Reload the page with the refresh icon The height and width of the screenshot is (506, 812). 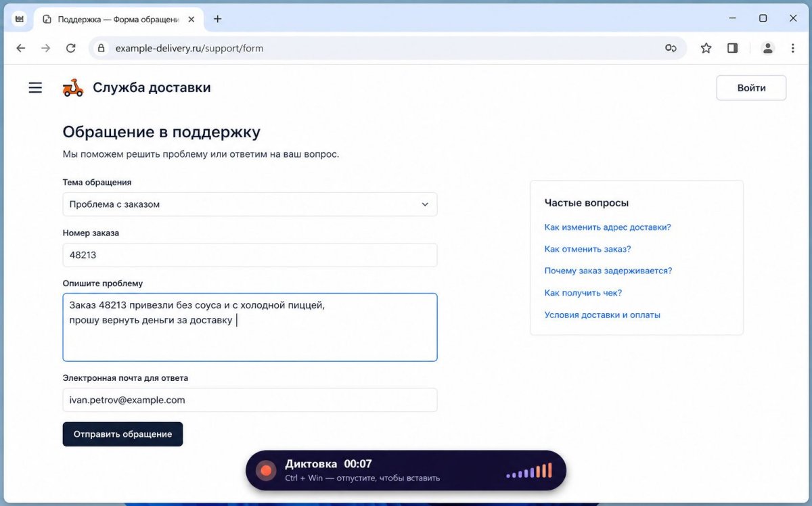(70, 48)
